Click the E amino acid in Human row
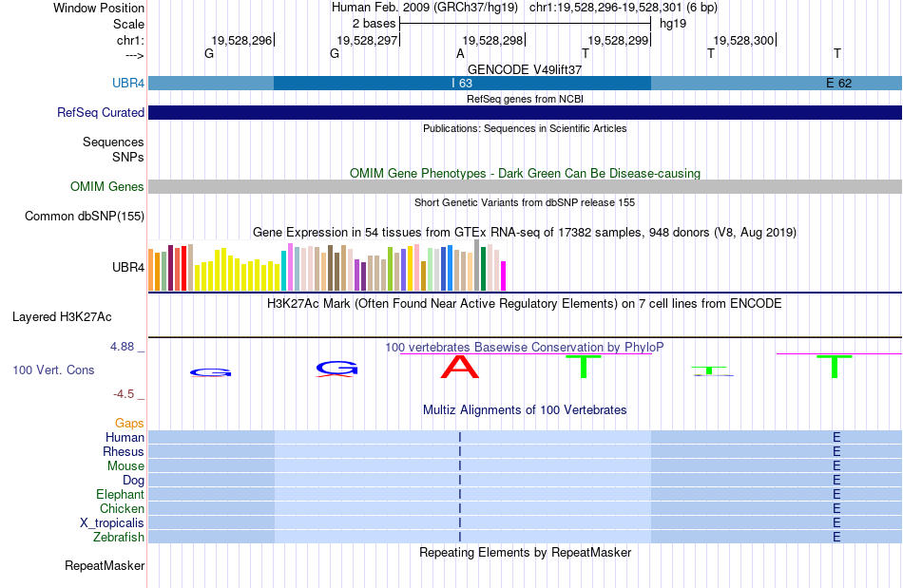Viewport: 903px width, 588px height. pyautogui.click(x=836, y=437)
